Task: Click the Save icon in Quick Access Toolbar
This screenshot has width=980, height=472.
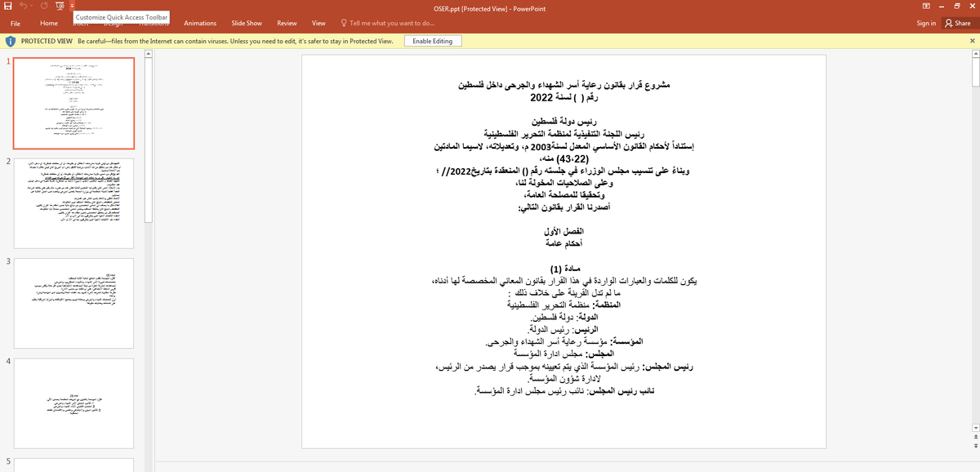Action: (7, 7)
